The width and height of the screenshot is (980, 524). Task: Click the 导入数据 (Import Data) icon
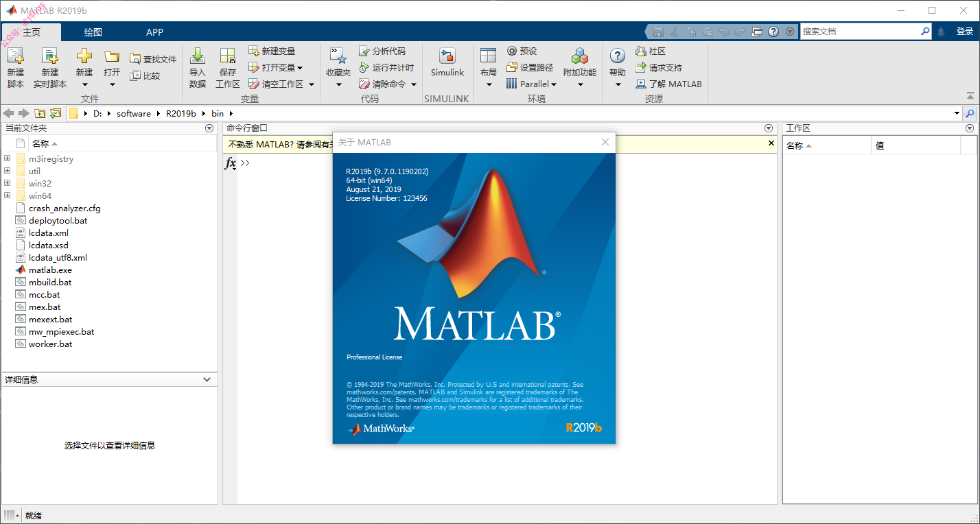[198, 56]
